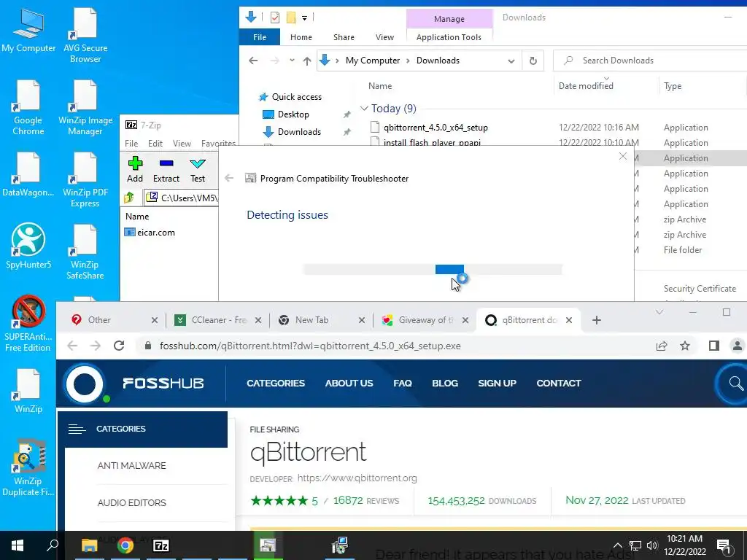Viewport: 747px width, 560px height.
Task: Open WinZip desktop shortcut
Action: 28,391
